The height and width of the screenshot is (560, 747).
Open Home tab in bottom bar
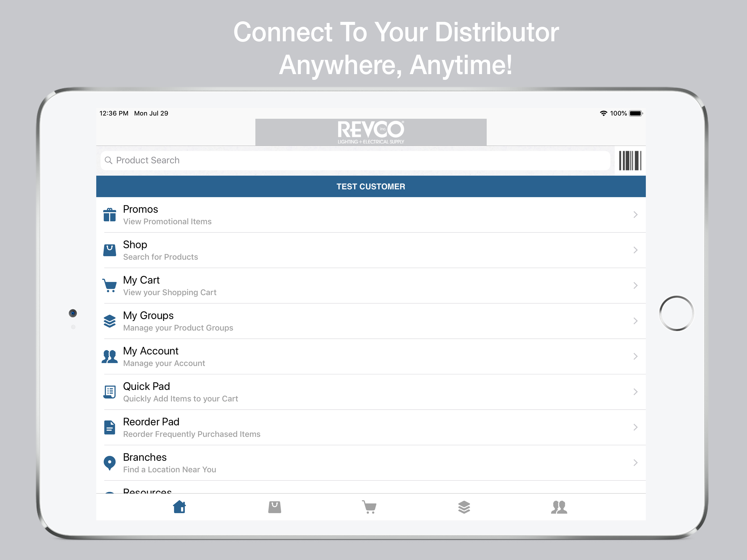pos(179,507)
